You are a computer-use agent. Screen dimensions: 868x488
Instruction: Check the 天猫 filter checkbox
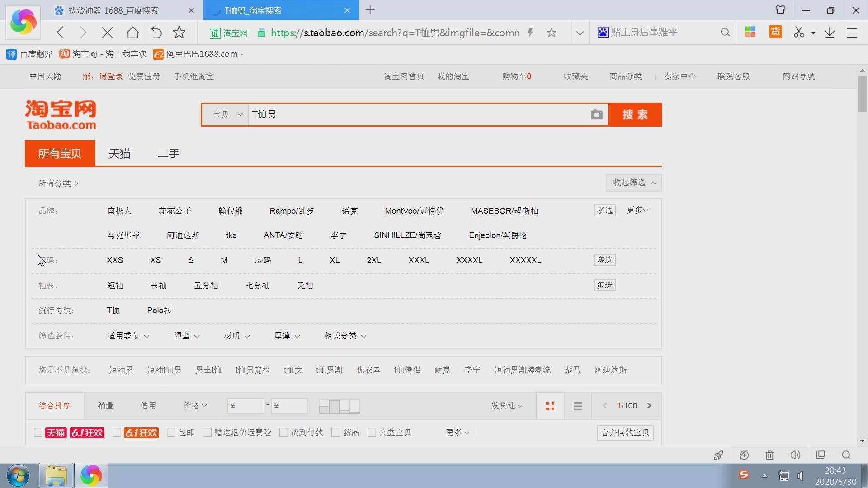pyautogui.click(x=38, y=432)
